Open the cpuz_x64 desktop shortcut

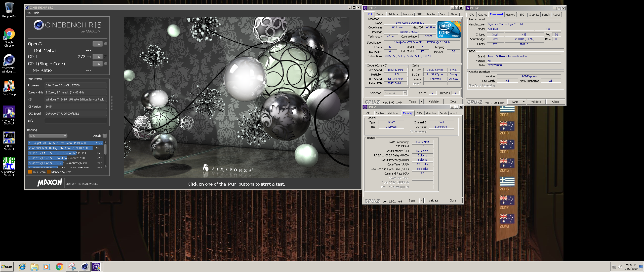pyautogui.click(x=9, y=115)
